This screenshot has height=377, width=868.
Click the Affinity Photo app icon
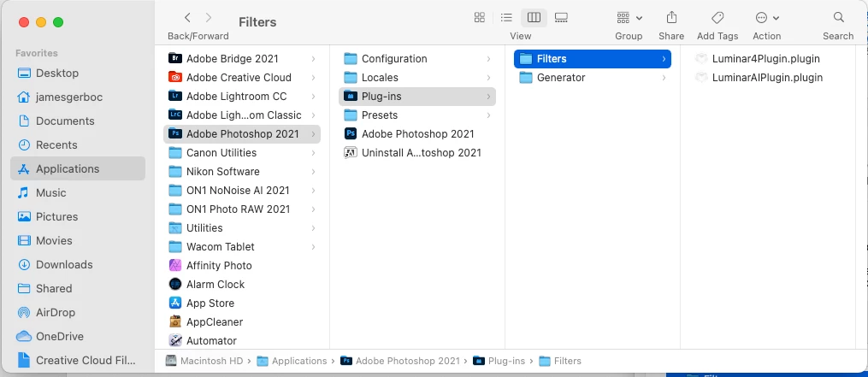(175, 265)
